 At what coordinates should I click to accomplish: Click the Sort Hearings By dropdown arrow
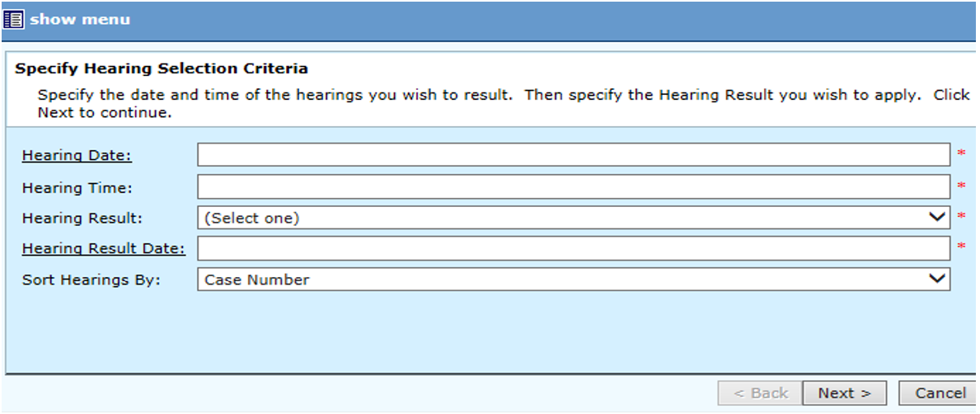click(937, 280)
